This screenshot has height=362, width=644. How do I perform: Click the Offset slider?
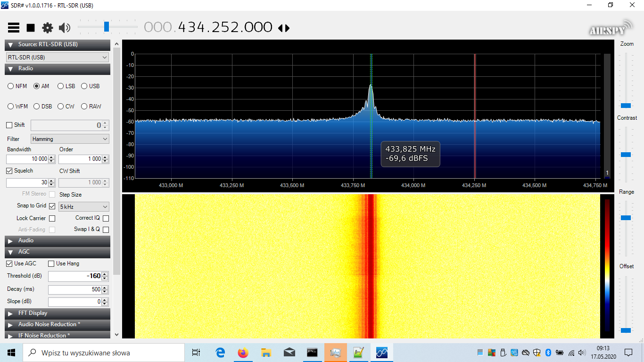[626, 304]
